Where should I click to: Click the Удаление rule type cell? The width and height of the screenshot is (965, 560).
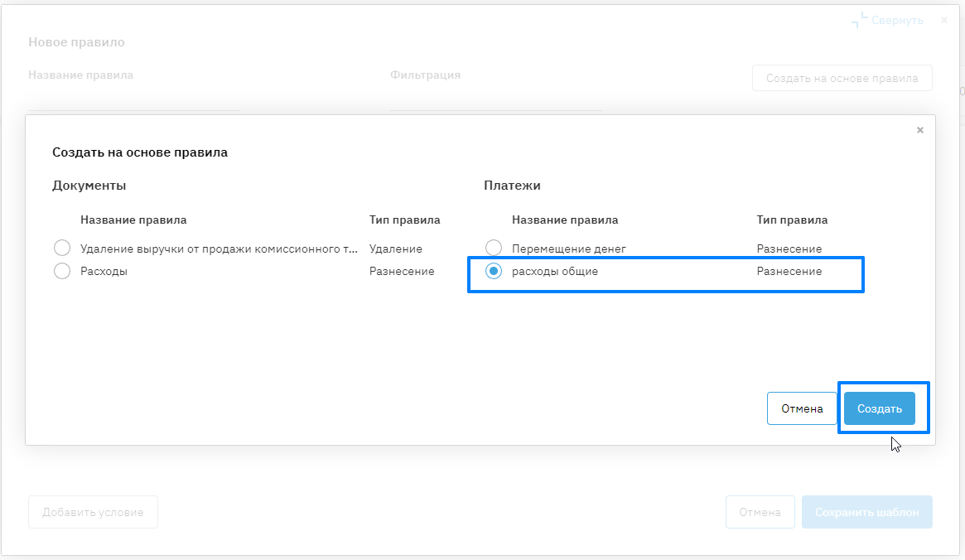[x=396, y=249]
